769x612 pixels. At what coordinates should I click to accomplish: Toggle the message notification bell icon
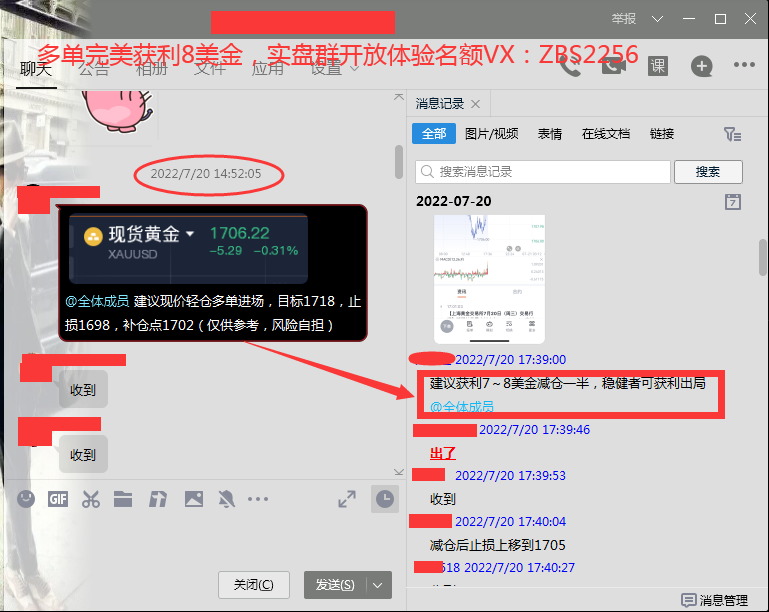[226, 499]
